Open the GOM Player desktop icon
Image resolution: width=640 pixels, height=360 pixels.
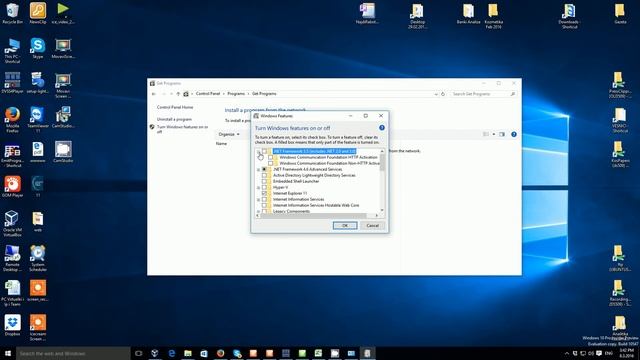coord(12,187)
